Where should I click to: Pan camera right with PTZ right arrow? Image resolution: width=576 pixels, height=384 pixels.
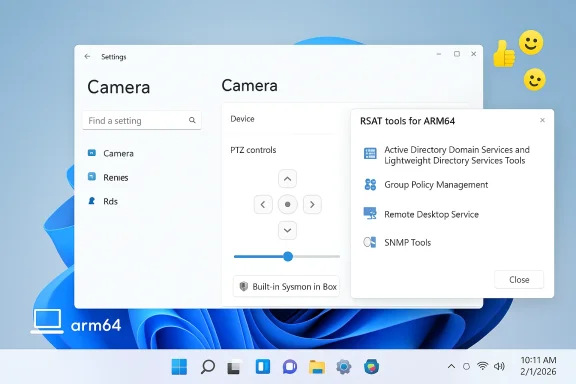312,204
